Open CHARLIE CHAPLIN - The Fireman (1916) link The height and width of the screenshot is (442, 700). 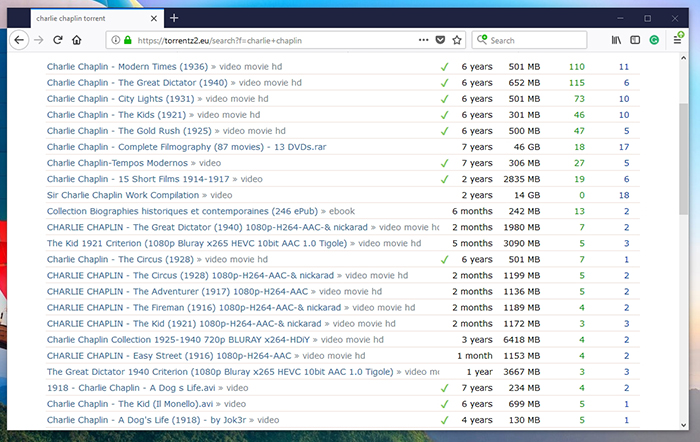point(194,308)
